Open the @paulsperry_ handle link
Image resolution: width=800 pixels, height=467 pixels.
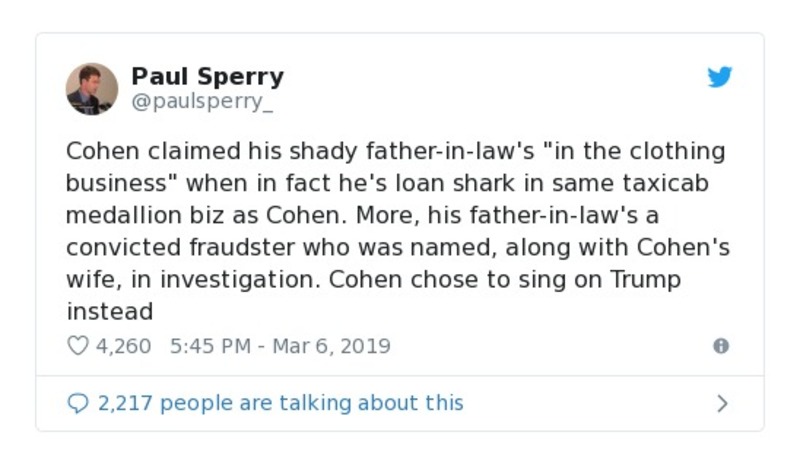[x=202, y=102]
